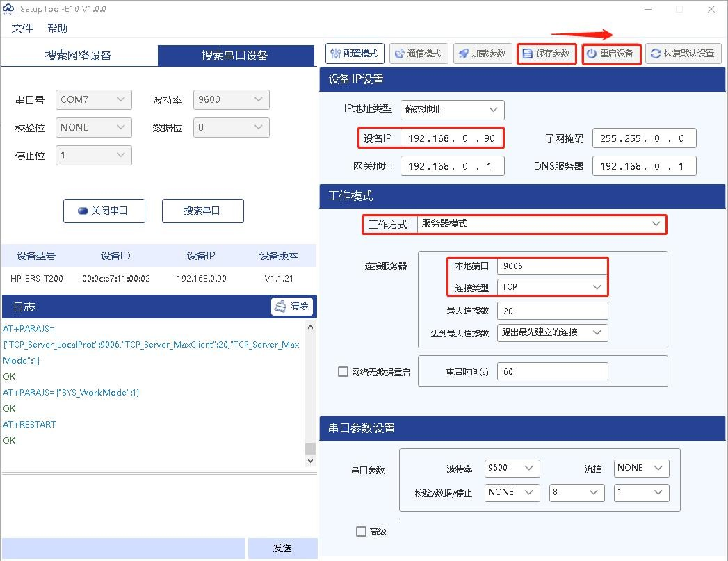This screenshot has height=561, width=728.
Task: Click the SetupTool app logo icon
Action: tap(8, 9)
